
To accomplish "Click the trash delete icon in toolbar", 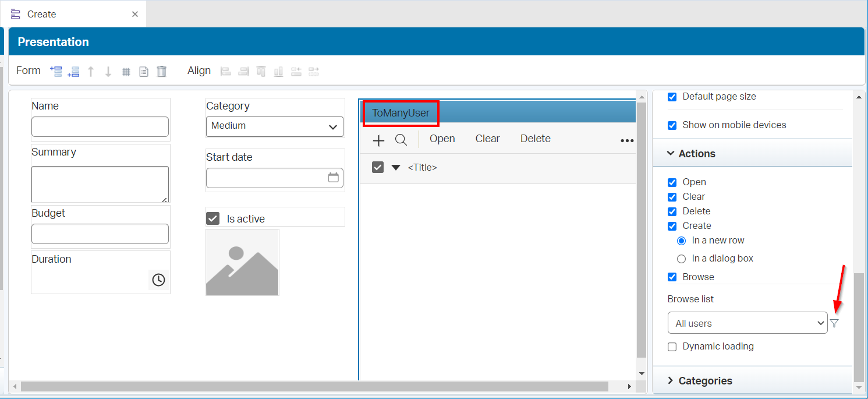I will [162, 71].
